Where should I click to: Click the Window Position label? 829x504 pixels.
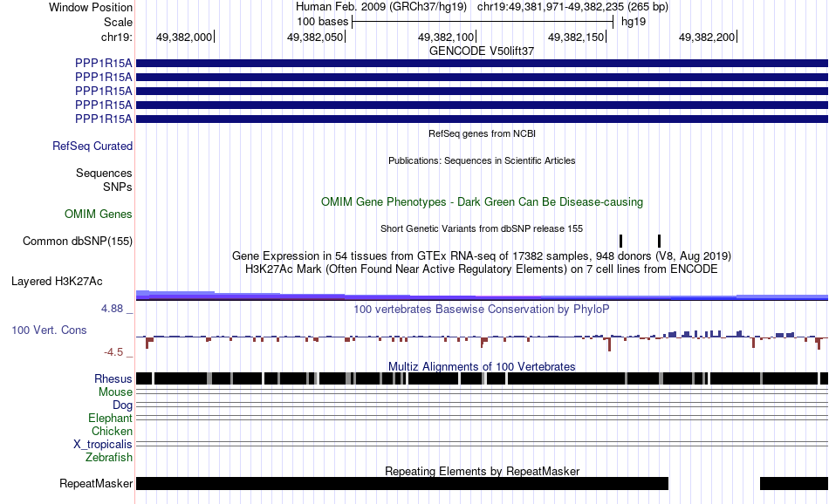(x=91, y=7)
